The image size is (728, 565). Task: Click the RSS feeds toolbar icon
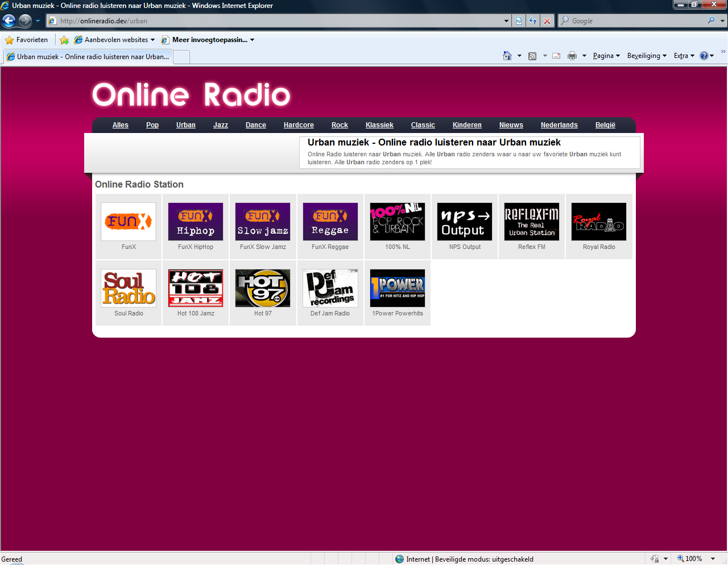click(532, 56)
